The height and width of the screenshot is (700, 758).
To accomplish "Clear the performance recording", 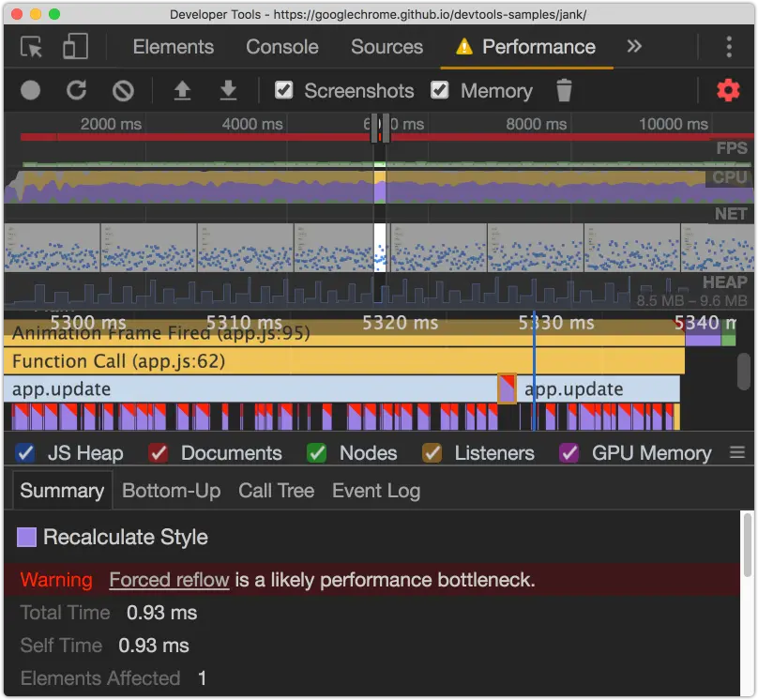I will point(123,90).
